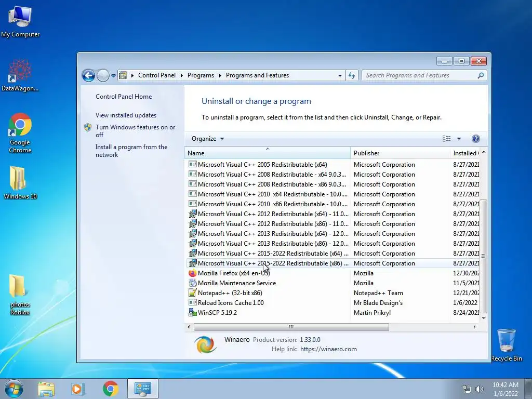Click the network tray icon

[x=467, y=389]
